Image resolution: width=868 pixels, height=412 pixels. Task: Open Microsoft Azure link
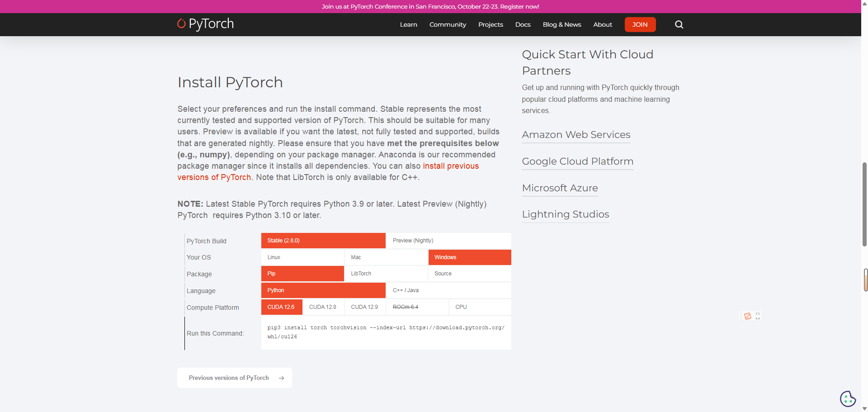point(560,188)
